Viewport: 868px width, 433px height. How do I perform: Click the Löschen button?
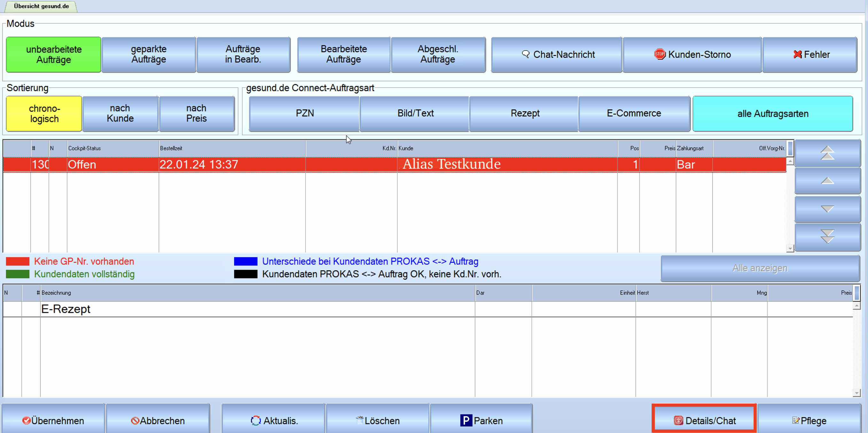pos(377,420)
